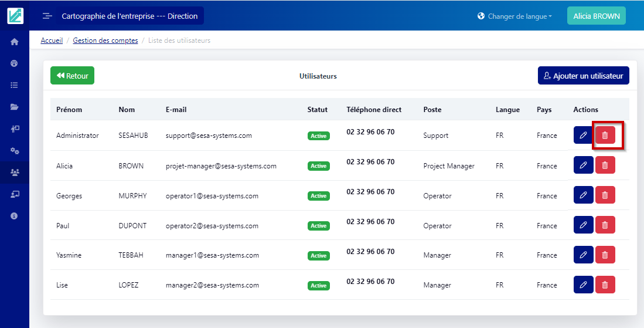Click the home icon in the sidebar
This screenshot has width=644, height=328.
pyautogui.click(x=14, y=42)
